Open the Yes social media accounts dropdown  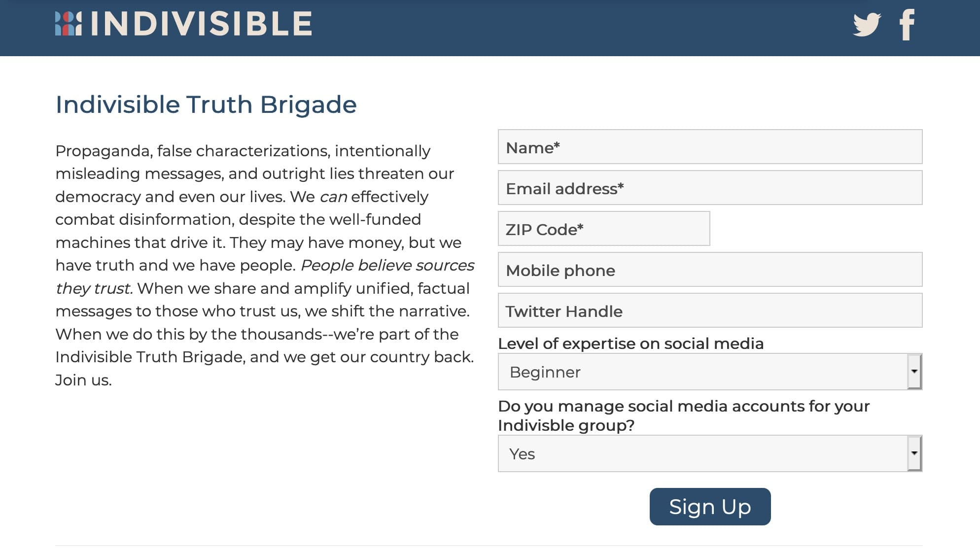710,453
